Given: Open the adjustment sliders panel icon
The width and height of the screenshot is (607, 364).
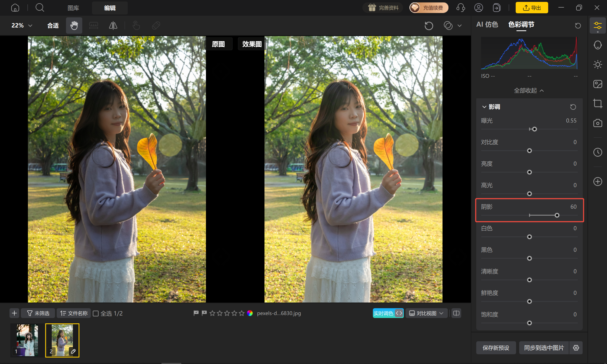Looking at the screenshot, I should [598, 26].
